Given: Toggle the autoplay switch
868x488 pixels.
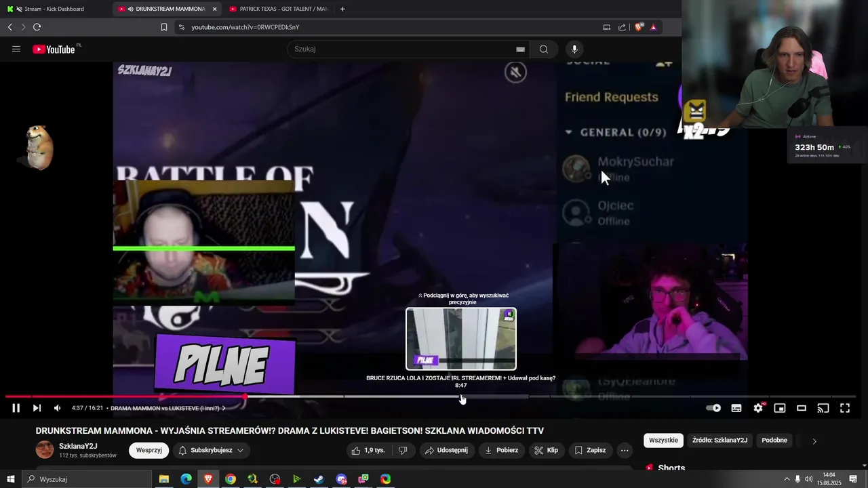Looking at the screenshot, I should (x=713, y=408).
